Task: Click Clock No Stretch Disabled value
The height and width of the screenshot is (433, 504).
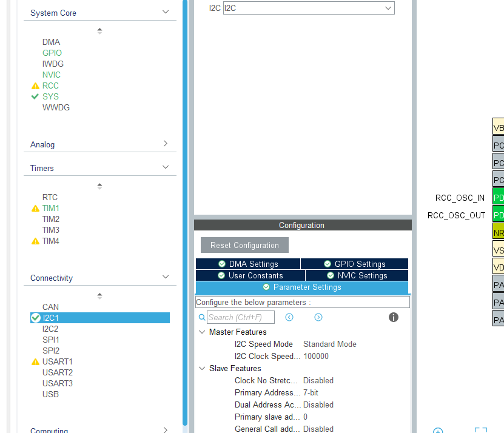Action: (x=318, y=381)
